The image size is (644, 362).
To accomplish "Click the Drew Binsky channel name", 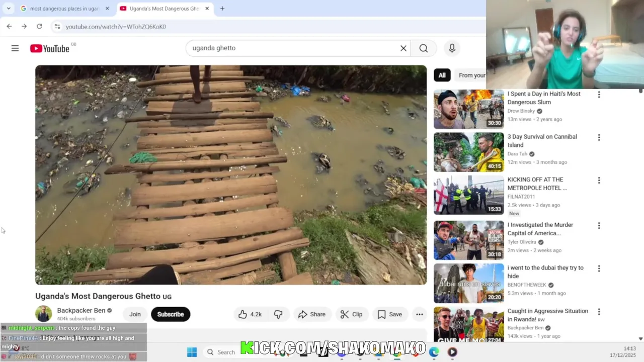I will pyautogui.click(x=521, y=111).
